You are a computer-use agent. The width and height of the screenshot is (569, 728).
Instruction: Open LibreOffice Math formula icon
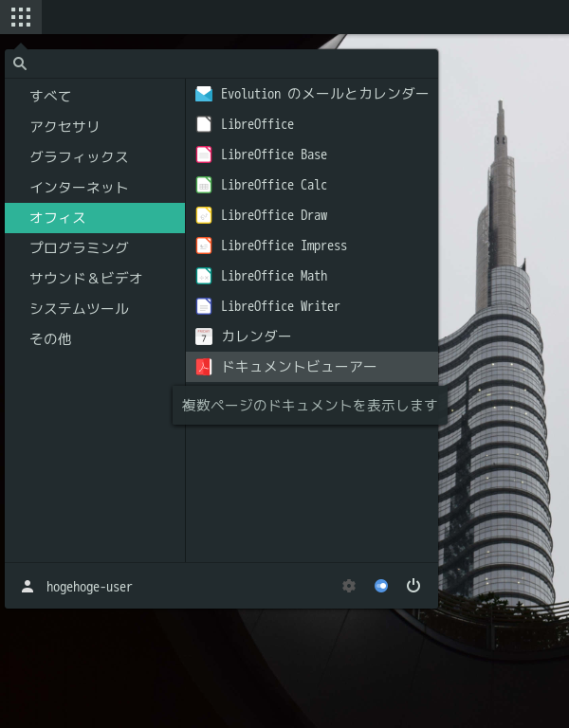coord(204,276)
